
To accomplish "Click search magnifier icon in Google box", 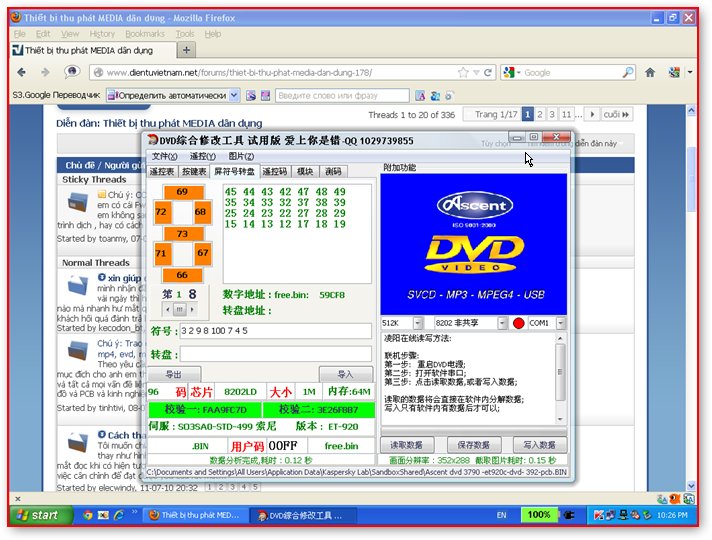I will 628,73.
